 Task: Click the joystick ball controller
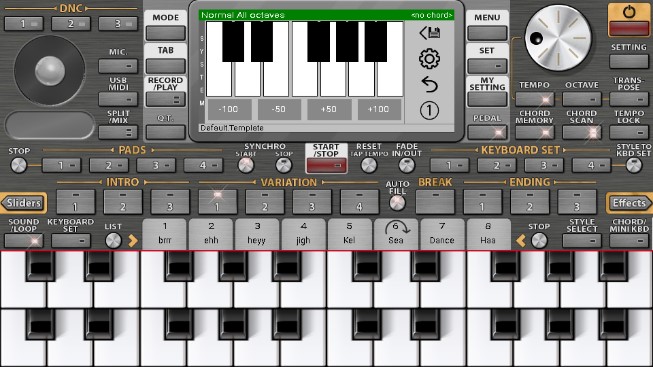(50, 71)
